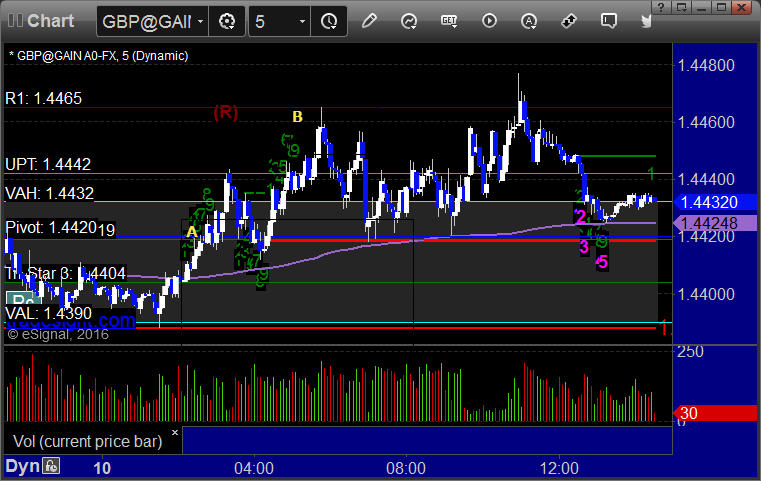Image resolution: width=761 pixels, height=481 pixels.
Task: Click the VAL: 1.4390 level label
Action: click(x=48, y=313)
